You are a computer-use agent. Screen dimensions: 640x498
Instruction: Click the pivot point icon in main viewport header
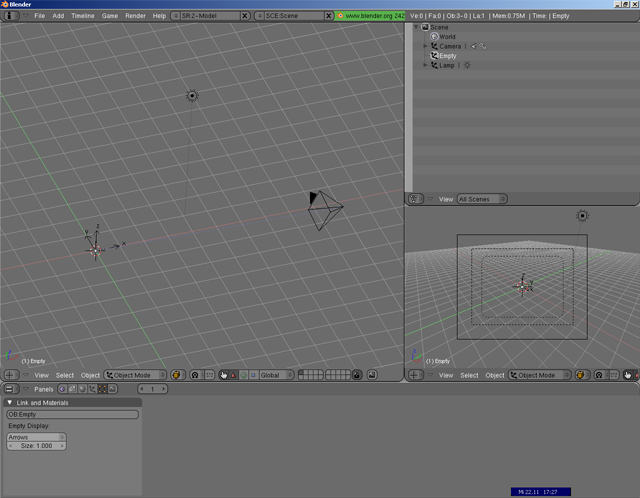[195, 375]
